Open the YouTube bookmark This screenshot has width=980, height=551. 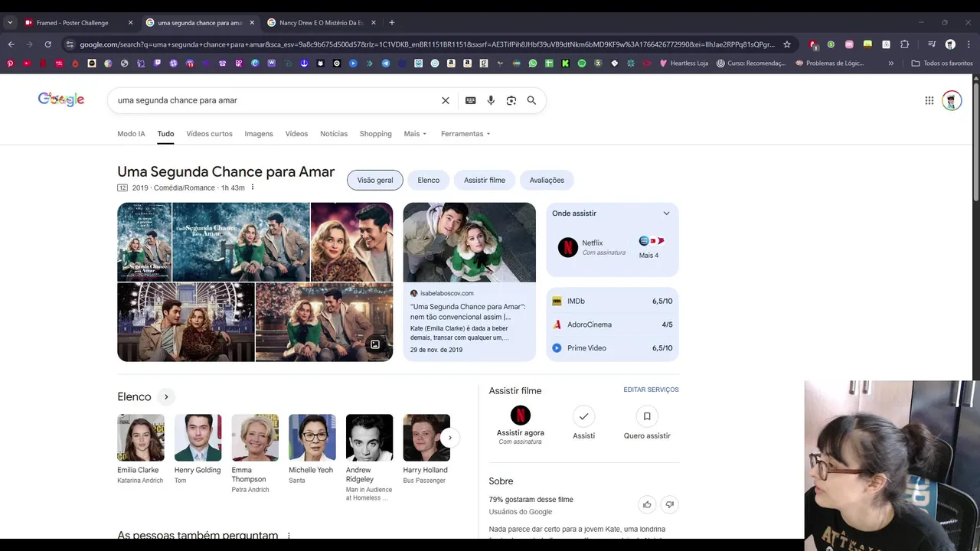pyautogui.click(x=27, y=64)
